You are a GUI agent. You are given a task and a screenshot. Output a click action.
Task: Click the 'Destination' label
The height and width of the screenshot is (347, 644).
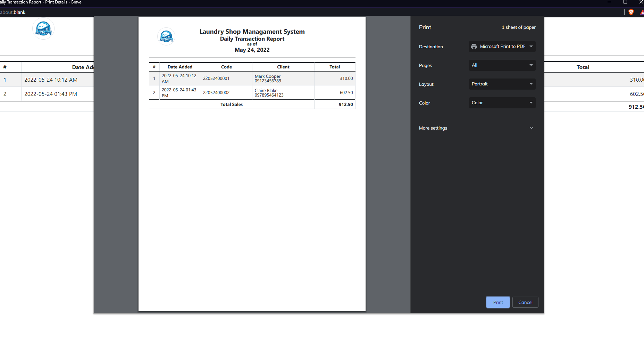pos(431,47)
